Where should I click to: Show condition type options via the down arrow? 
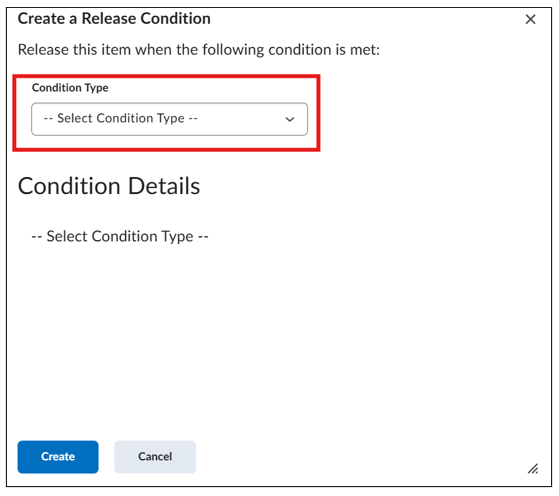point(290,119)
